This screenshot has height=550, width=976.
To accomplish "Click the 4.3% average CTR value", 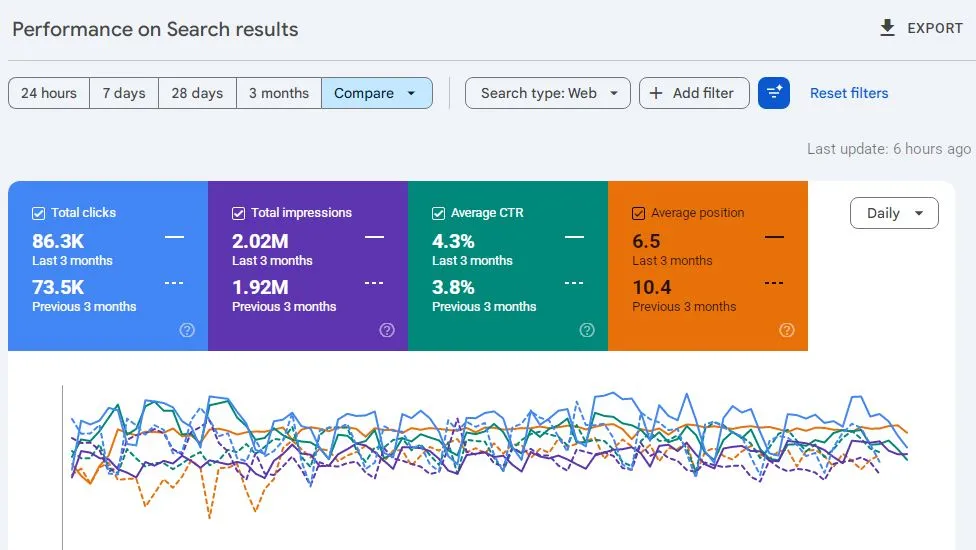I will click(x=453, y=241).
